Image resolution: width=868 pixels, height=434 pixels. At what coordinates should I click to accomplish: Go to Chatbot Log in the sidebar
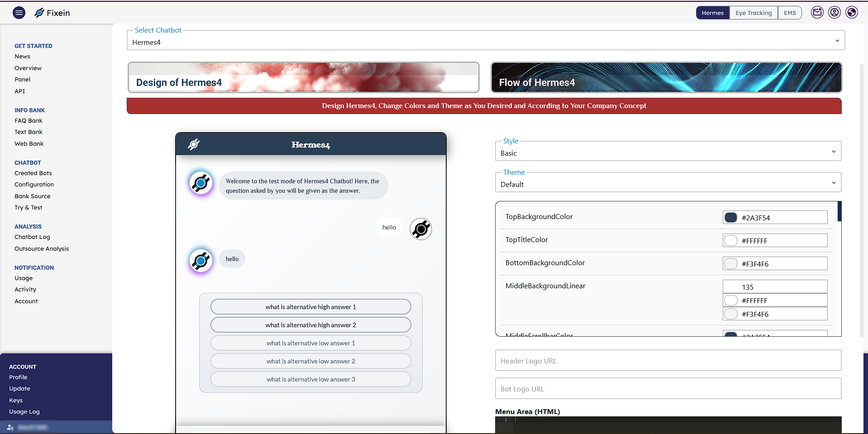(32, 237)
